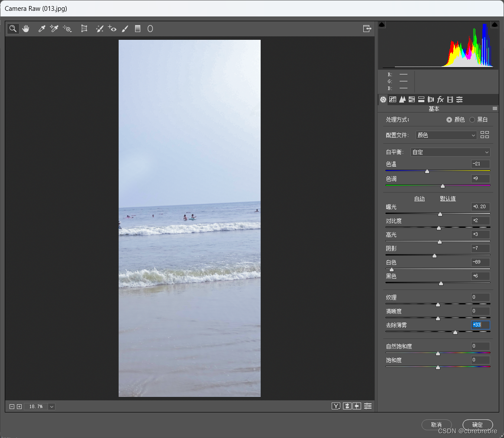Select the White Balance eyedropper tool
The image size is (504, 438).
[x=42, y=29]
